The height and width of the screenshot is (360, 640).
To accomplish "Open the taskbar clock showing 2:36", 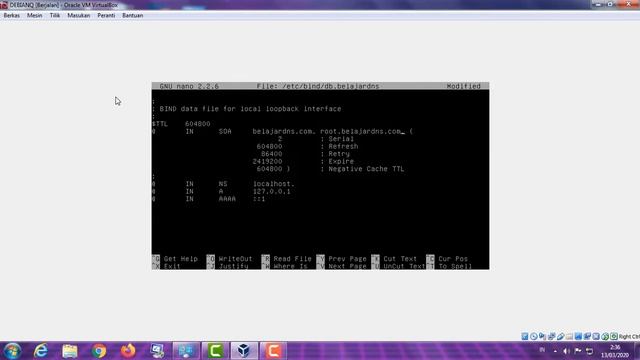I will click(615, 351).
